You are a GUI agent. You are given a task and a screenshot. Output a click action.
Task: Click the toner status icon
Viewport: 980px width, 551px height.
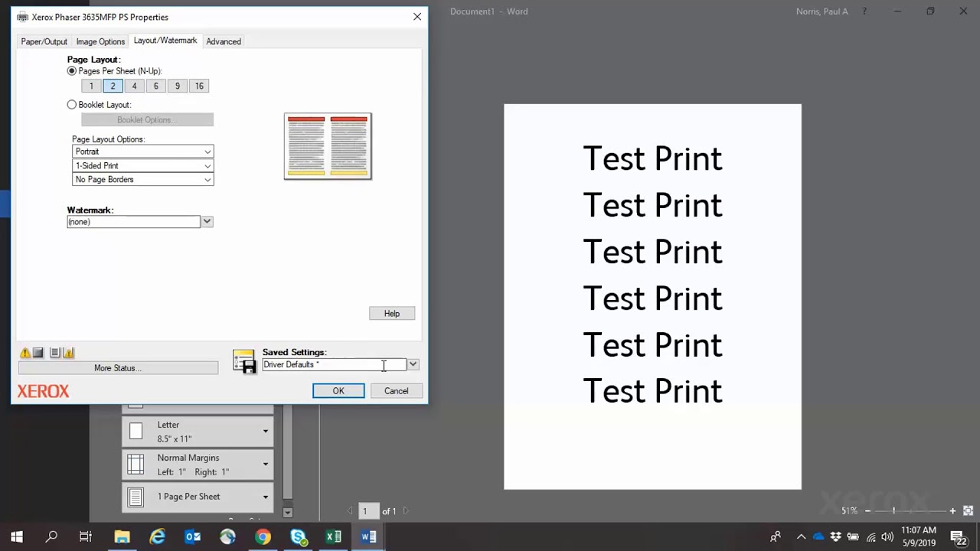[38, 352]
